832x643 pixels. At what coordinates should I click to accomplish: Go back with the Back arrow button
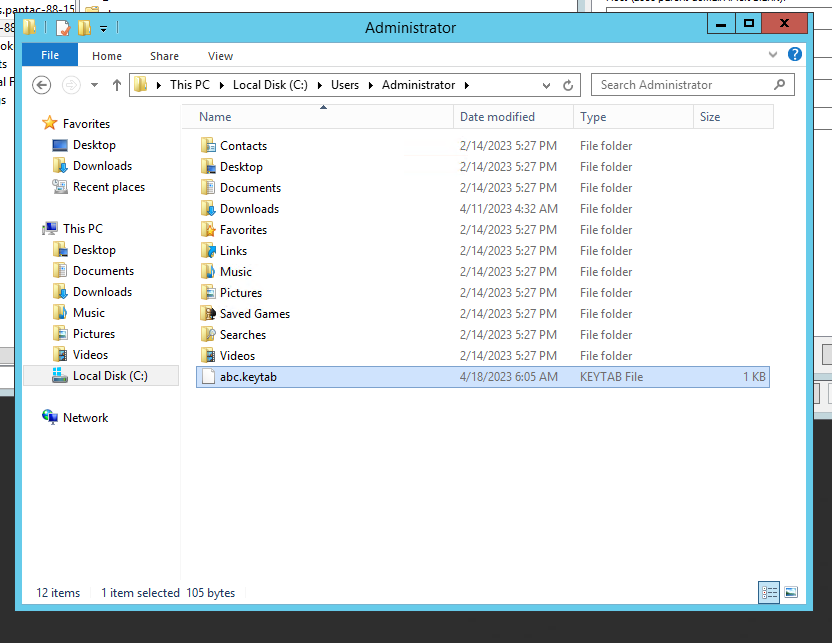pos(41,85)
